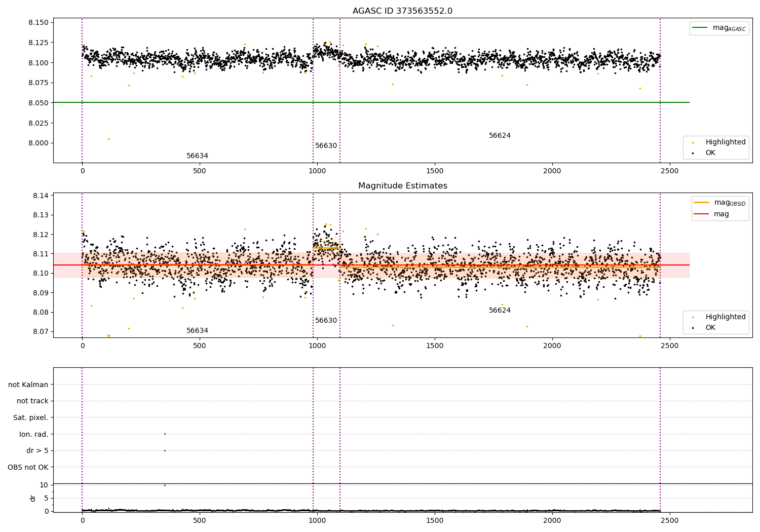Click 'Highlighted' legend entry in Magnitude Estimates plot
Viewport: 760px width, 532px height.
[x=719, y=317]
